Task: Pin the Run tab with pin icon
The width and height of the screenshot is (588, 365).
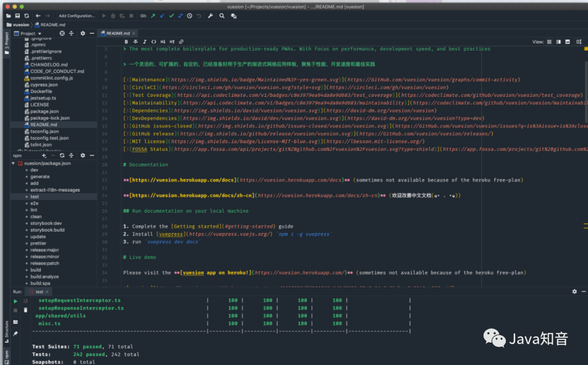Action: [x=15, y=333]
